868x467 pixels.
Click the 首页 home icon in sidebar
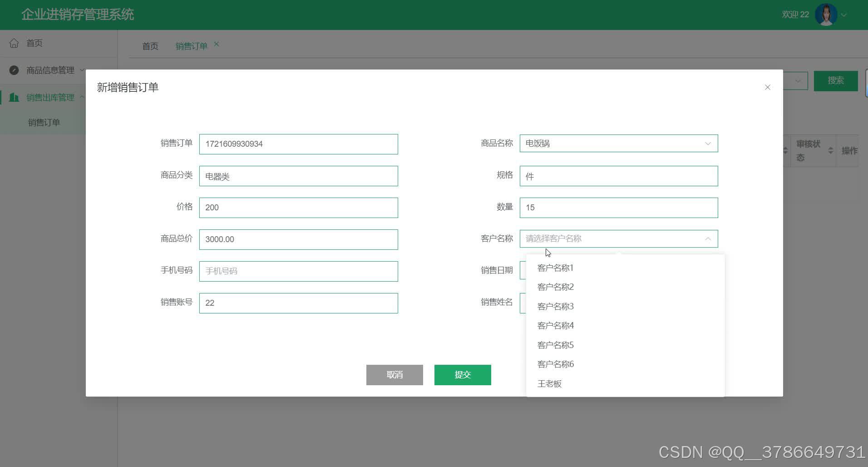click(14, 43)
